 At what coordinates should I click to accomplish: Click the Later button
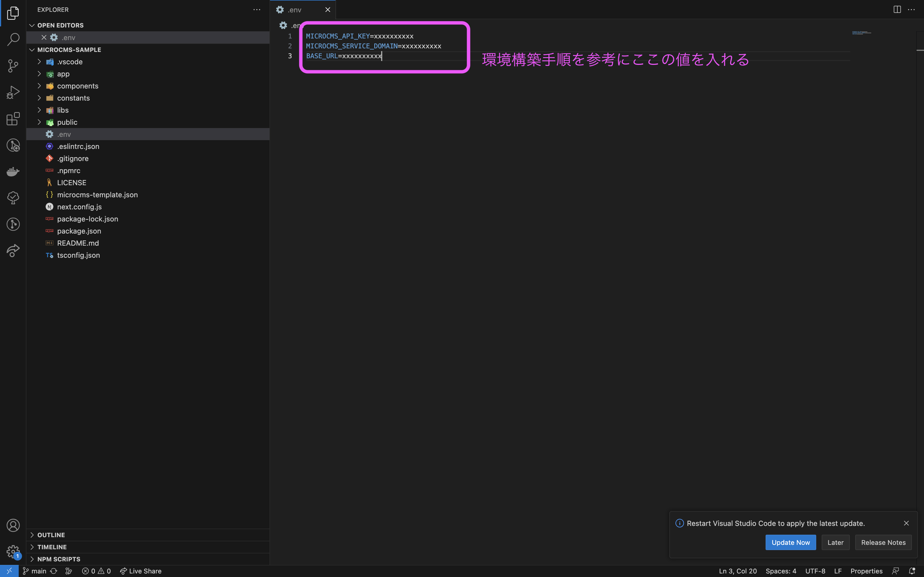(x=835, y=542)
